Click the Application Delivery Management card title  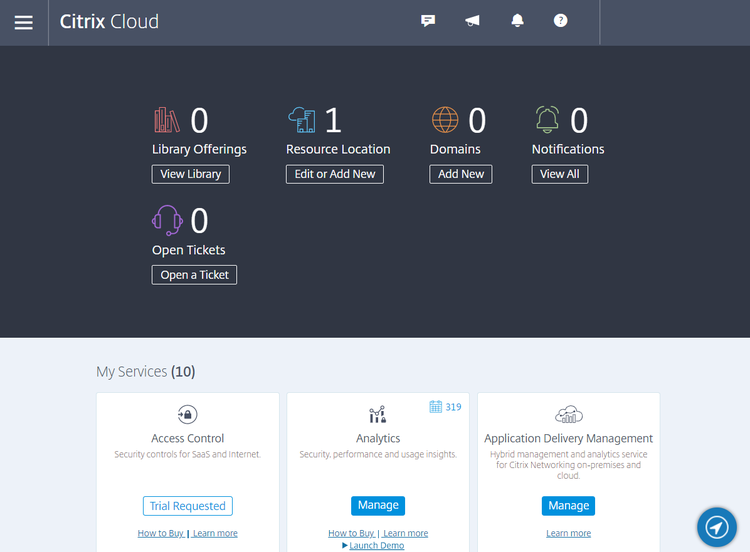[x=568, y=438]
